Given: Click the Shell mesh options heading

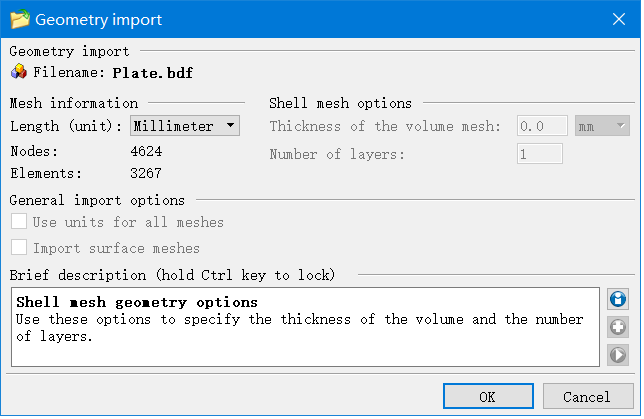Looking at the screenshot, I should [340, 103].
